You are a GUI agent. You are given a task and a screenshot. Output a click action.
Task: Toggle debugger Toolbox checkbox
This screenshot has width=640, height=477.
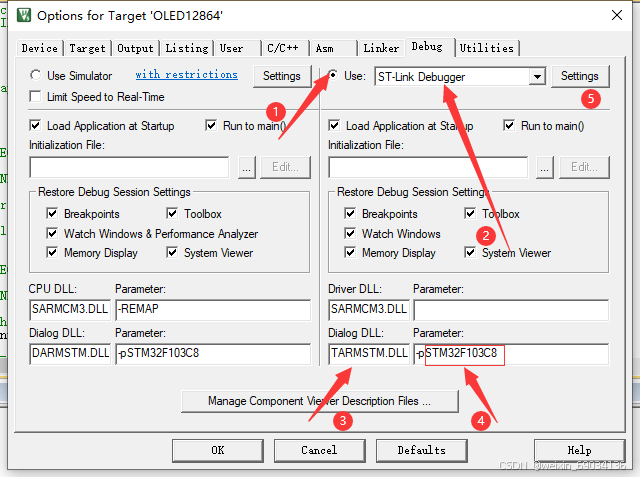pyautogui.click(x=470, y=213)
